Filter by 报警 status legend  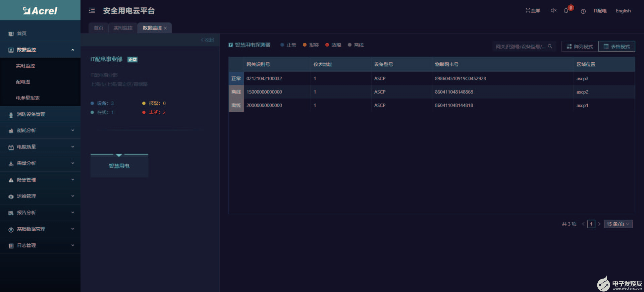pyautogui.click(x=311, y=45)
